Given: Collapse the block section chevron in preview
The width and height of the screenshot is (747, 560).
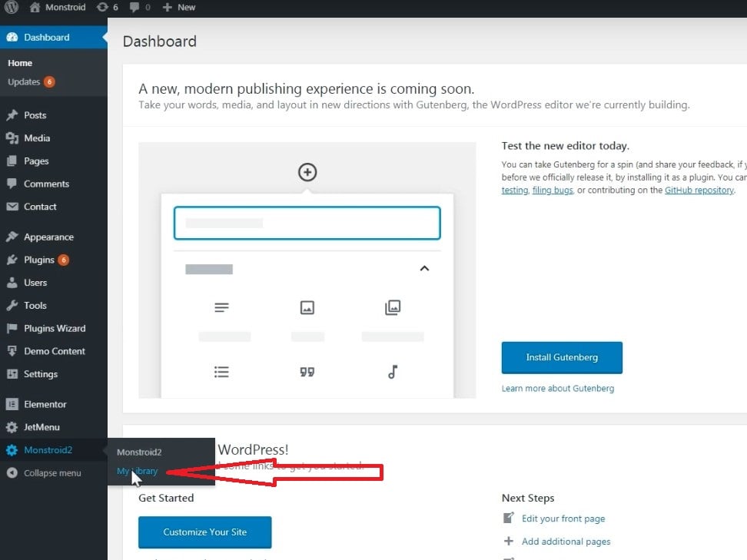Looking at the screenshot, I should tap(424, 269).
